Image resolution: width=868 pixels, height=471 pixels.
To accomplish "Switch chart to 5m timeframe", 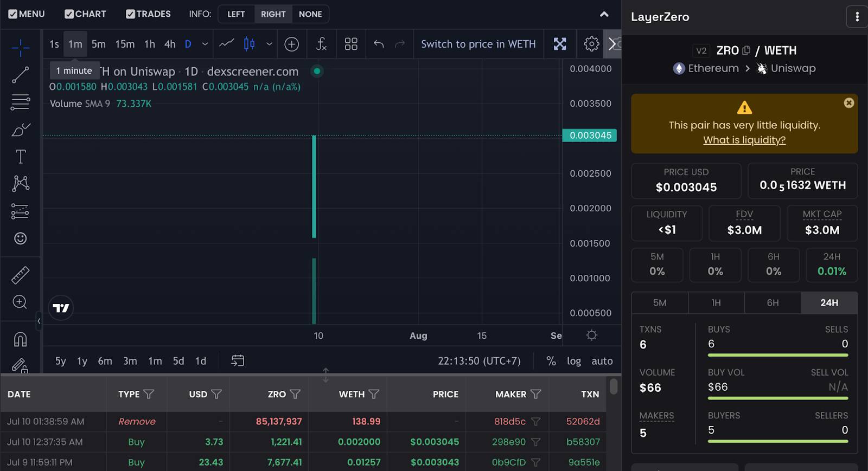I will point(99,44).
